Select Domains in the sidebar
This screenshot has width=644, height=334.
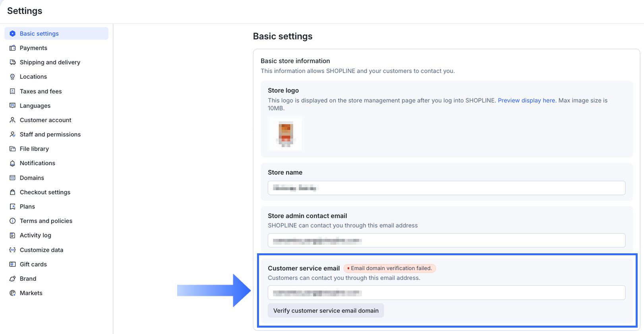tap(32, 178)
